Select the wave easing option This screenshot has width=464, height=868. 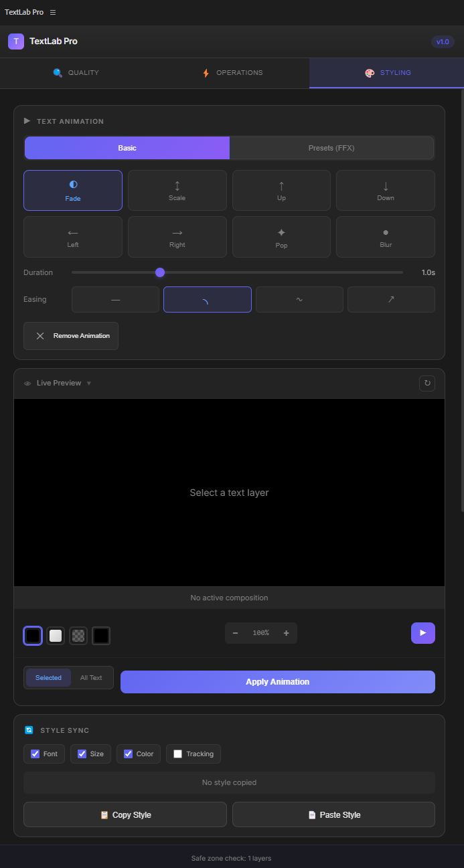coord(299,299)
